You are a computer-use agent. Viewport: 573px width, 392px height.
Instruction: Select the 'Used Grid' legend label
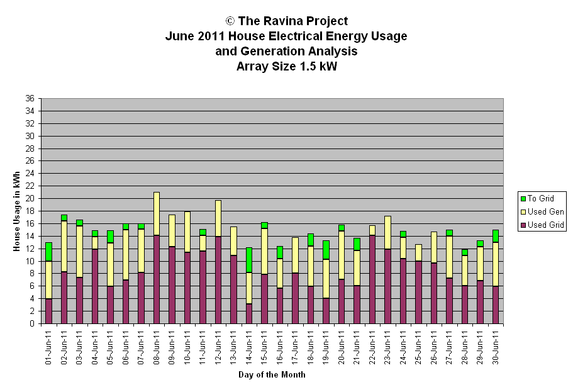pyautogui.click(x=545, y=225)
